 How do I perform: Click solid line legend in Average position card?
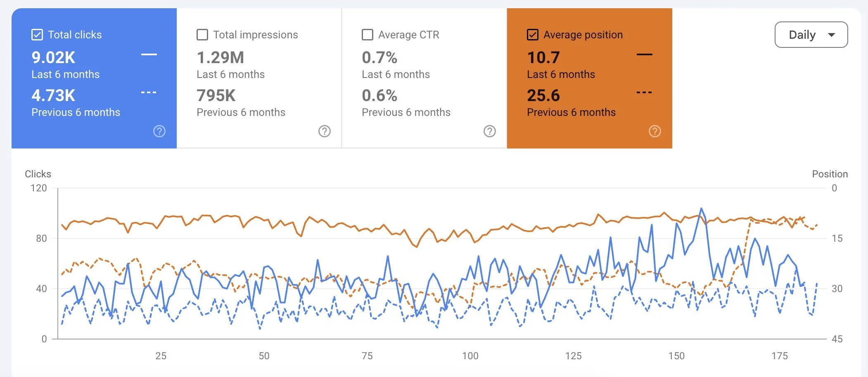pos(645,54)
